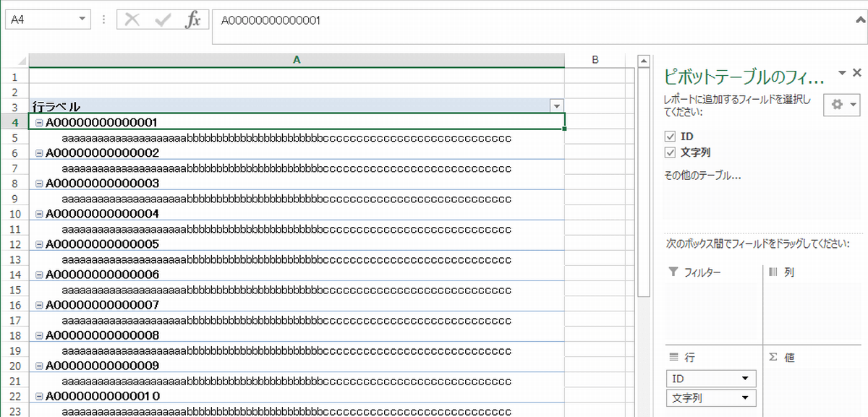
Task: Open the Insert Function (fx) dialog
Action: [193, 20]
